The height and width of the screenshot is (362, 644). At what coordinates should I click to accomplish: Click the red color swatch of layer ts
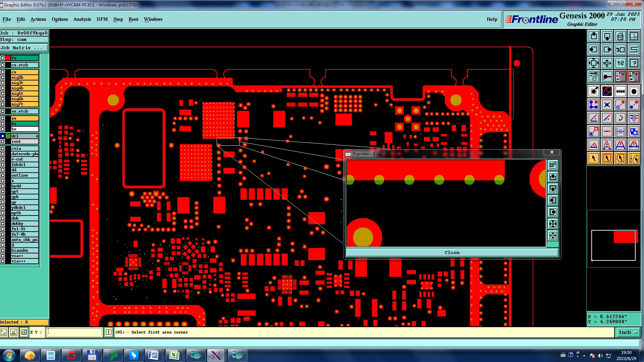[x=8, y=58]
